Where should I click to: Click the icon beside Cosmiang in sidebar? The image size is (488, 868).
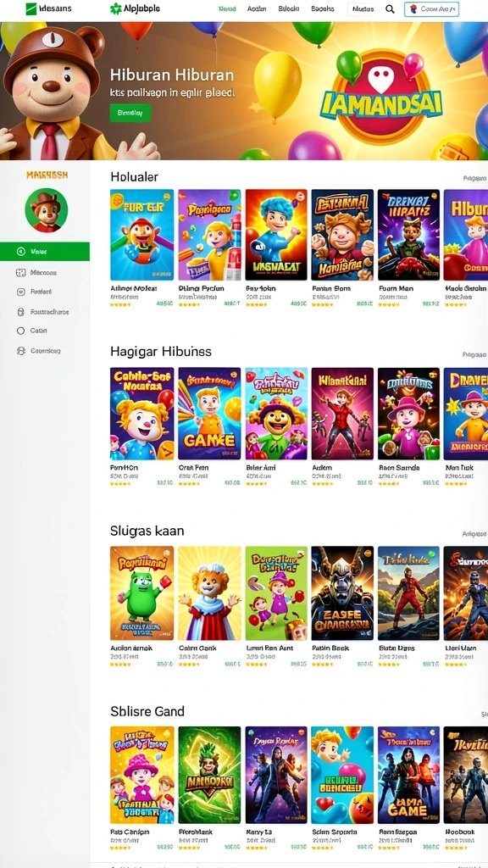click(21, 350)
